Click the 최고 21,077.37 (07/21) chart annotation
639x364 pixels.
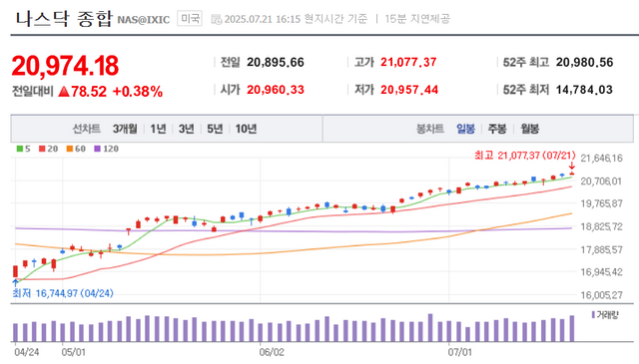coord(525,156)
